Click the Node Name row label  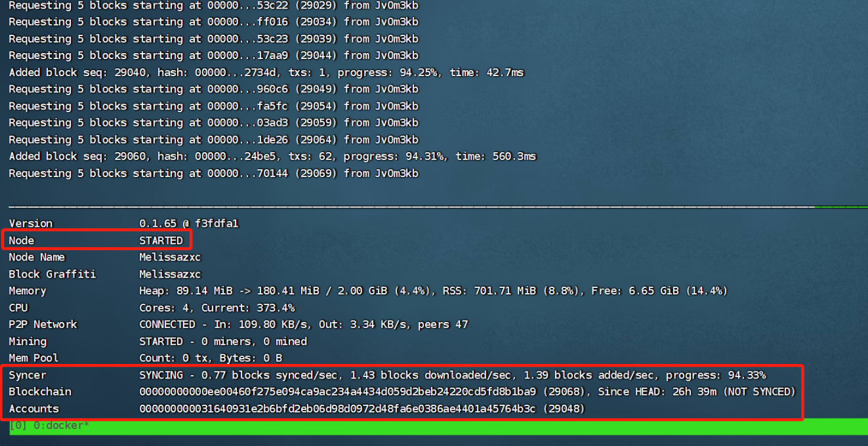click(37, 257)
